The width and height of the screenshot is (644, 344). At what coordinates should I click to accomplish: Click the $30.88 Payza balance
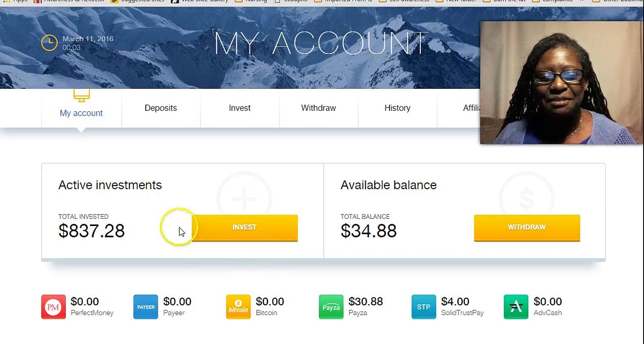[x=366, y=301]
